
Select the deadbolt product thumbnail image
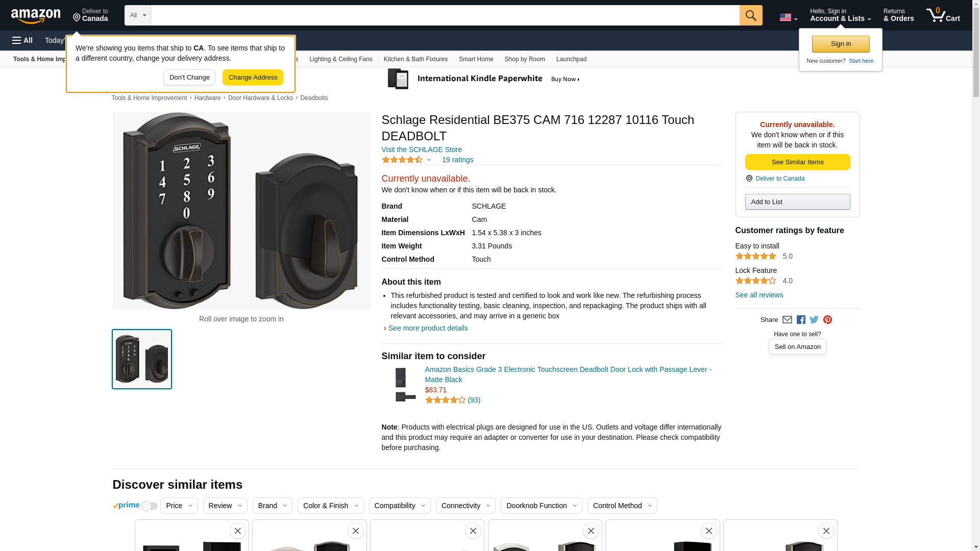tap(142, 359)
